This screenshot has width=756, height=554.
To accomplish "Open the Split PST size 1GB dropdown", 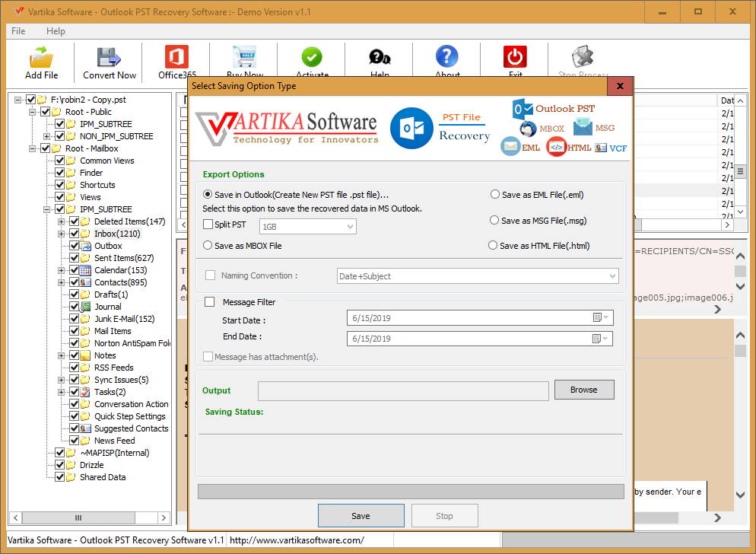I will click(307, 226).
